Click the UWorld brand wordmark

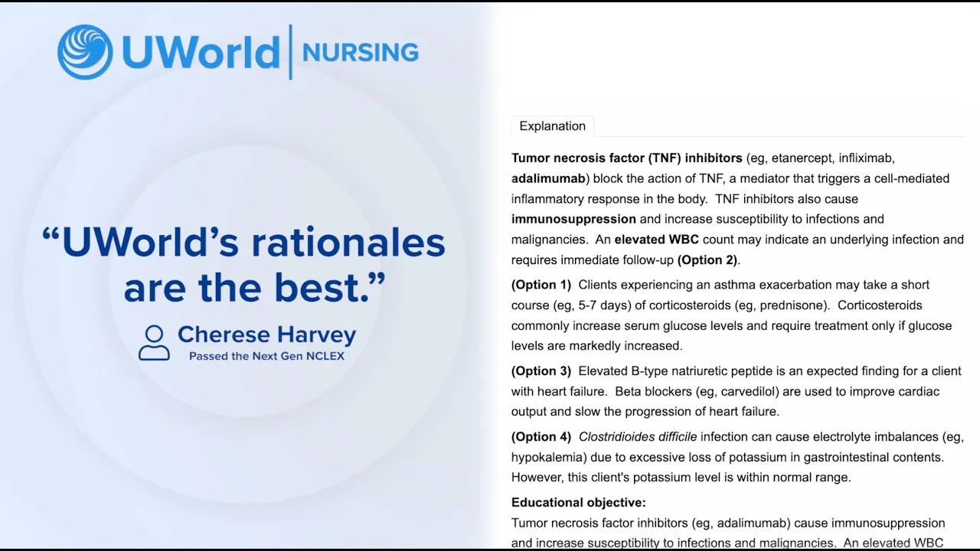200,52
